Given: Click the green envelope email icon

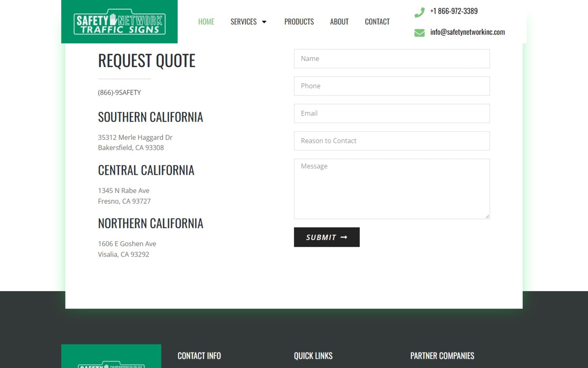Looking at the screenshot, I should (x=419, y=33).
